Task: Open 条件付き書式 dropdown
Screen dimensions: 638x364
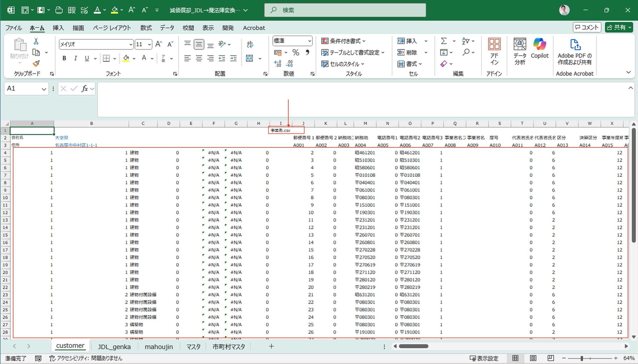Action: (x=343, y=41)
